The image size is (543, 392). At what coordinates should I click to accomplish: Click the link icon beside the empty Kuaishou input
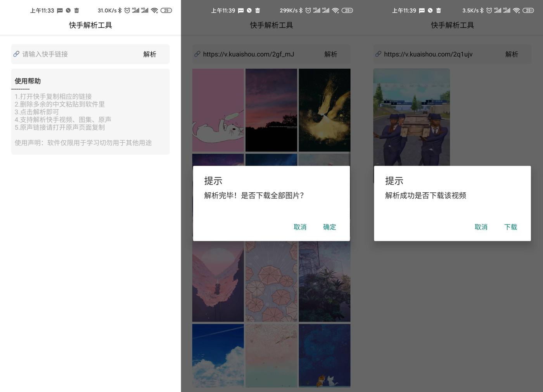click(16, 54)
